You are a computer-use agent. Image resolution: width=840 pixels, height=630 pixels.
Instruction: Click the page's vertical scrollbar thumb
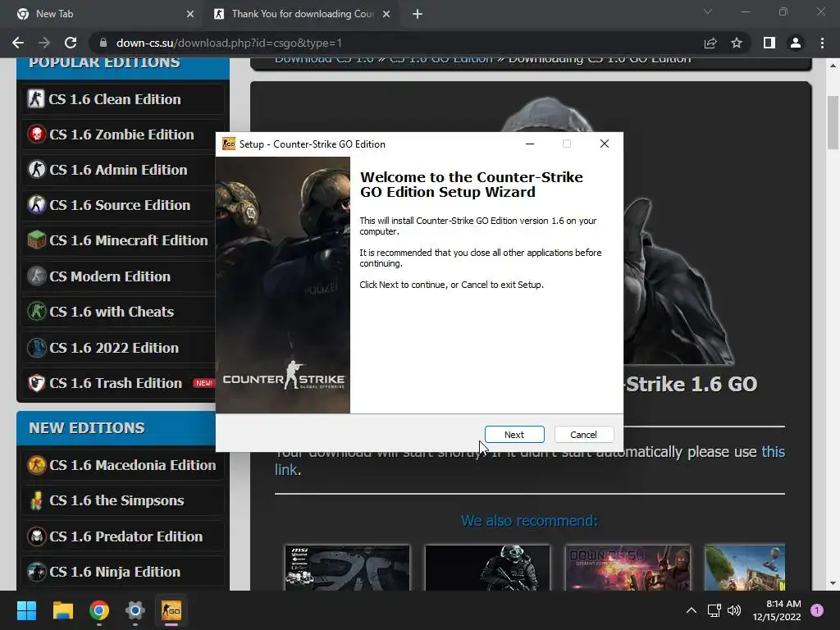click(x=833, y=122)
